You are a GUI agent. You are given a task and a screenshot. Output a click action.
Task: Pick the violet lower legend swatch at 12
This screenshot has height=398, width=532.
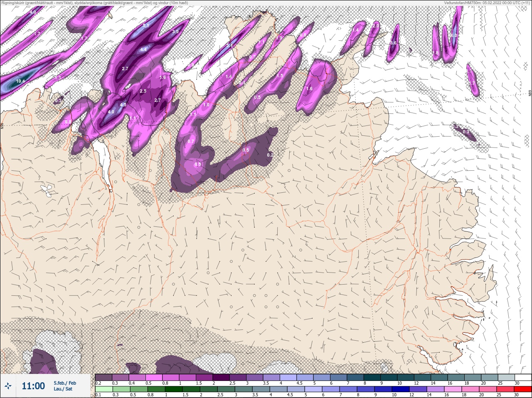[418, 389]
